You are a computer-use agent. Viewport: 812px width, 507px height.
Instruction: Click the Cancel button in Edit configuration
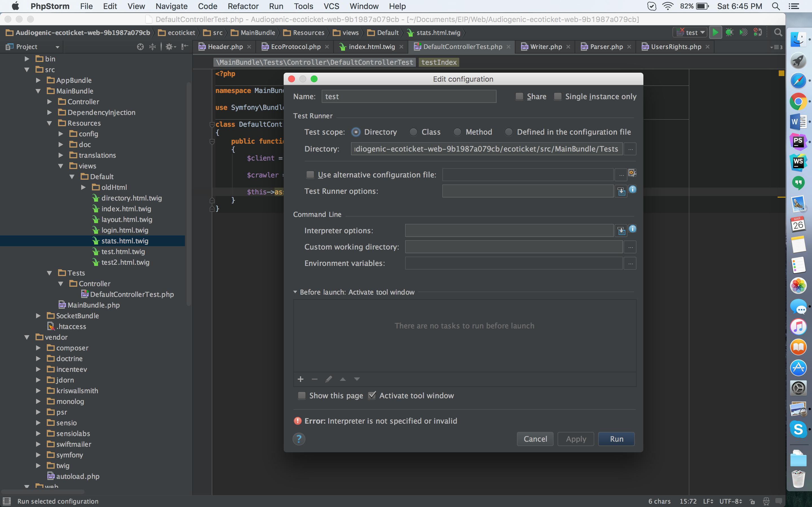coord(535,439)
